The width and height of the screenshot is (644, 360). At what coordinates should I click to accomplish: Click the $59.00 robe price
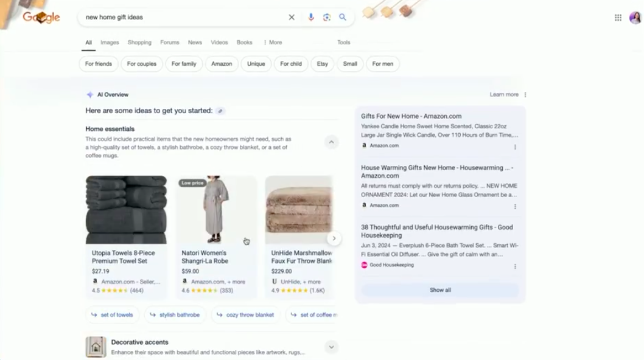(190, 271)
